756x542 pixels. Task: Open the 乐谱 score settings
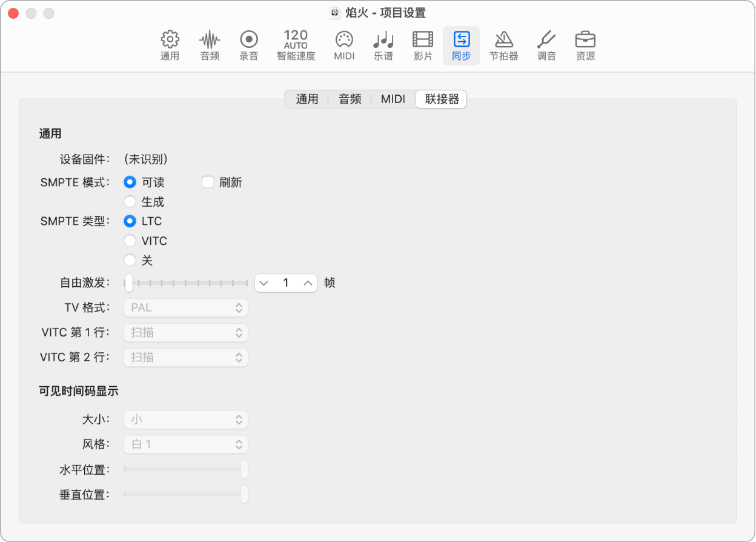point(383,45)
